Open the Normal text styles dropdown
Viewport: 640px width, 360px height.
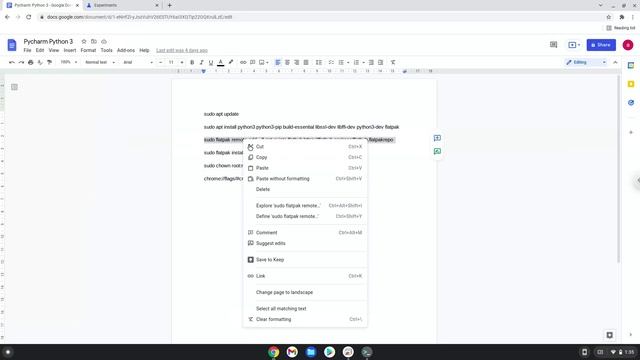tap(100, 62)
